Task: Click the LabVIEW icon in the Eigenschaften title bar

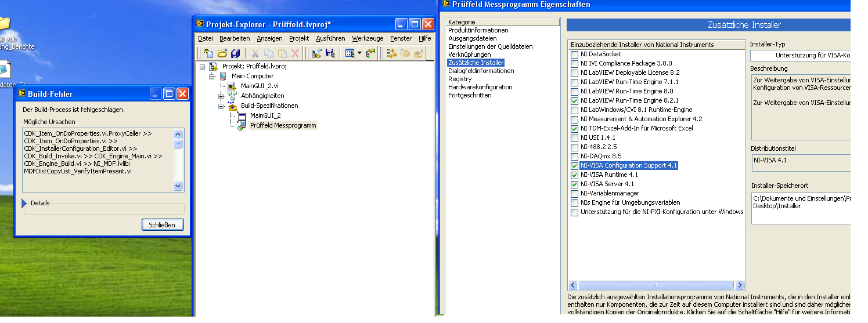Action: click(x=446, y=4)
